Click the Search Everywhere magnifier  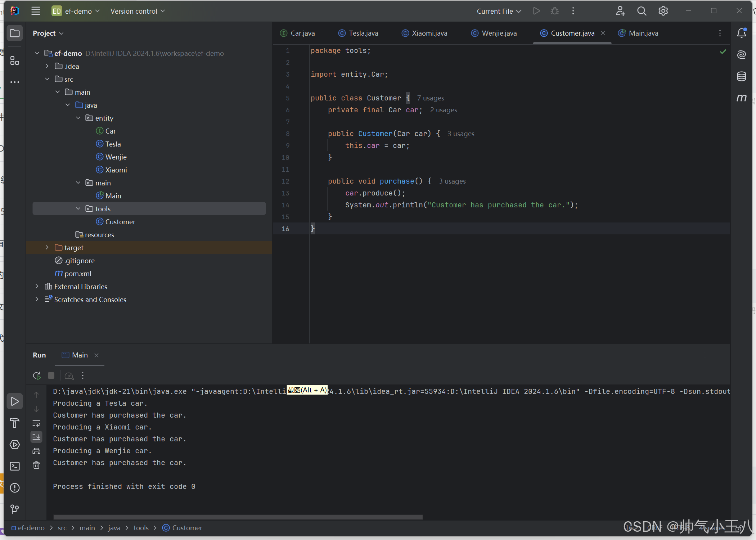(x=642, y=11)
